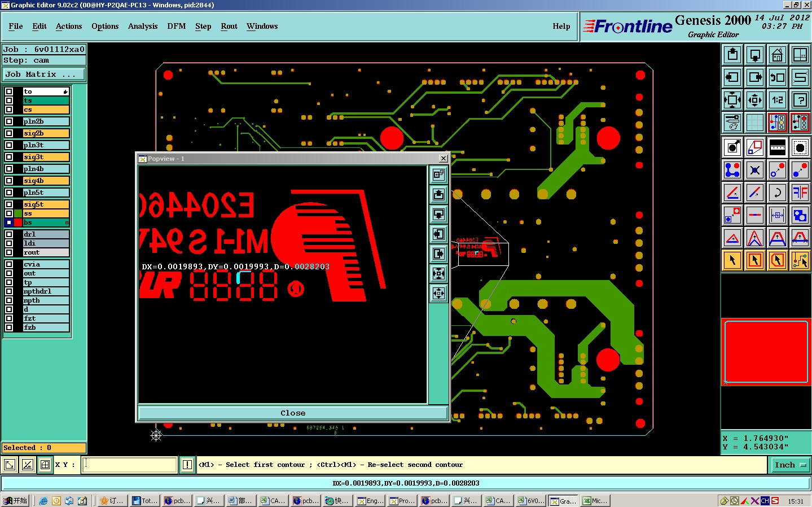
Task: Open the Help menu
Action: tap(561, 27)
